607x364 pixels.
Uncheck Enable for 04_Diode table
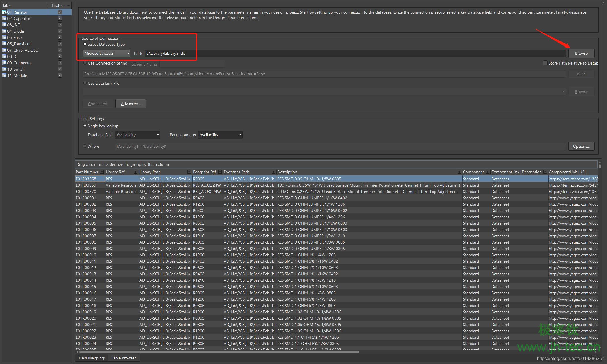pos(60,31)
